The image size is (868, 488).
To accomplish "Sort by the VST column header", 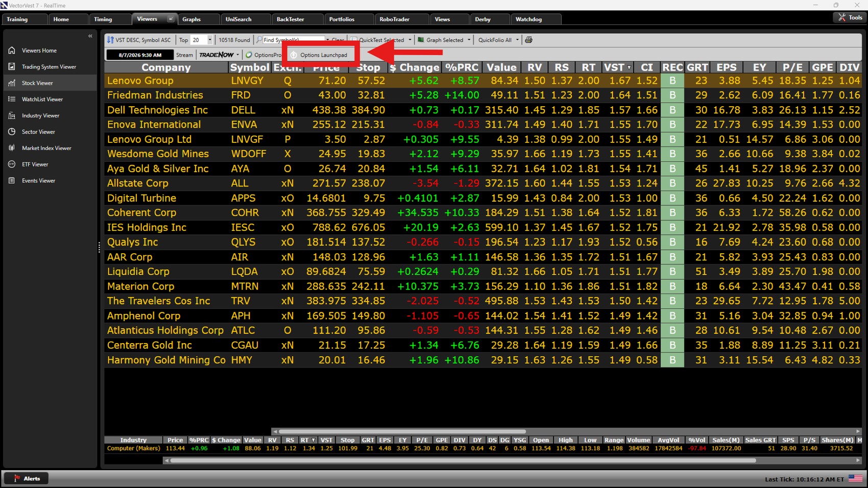I will pyautogui.click(x=617, y=67).
